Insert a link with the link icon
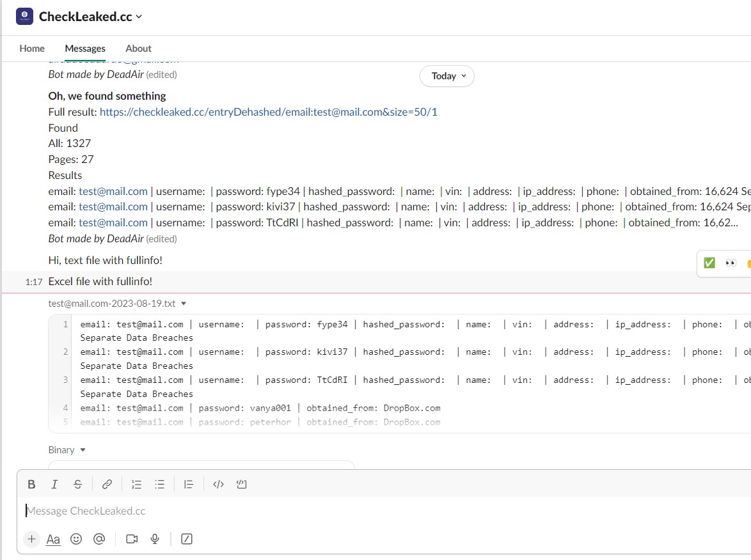 coord(107,485)
